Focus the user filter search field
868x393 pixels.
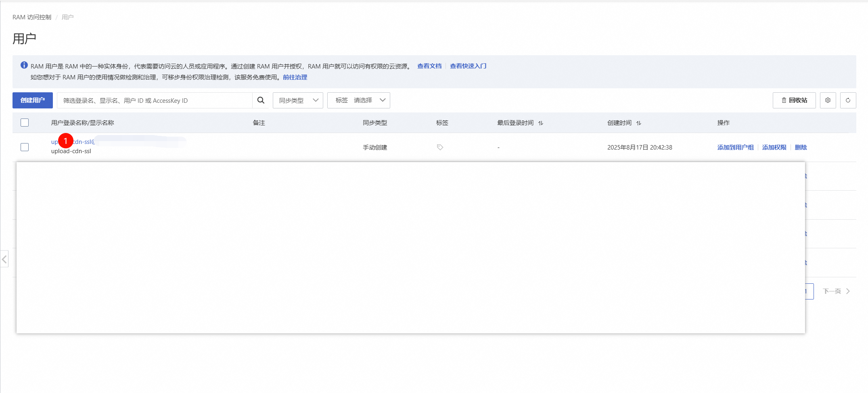point(155,100)
